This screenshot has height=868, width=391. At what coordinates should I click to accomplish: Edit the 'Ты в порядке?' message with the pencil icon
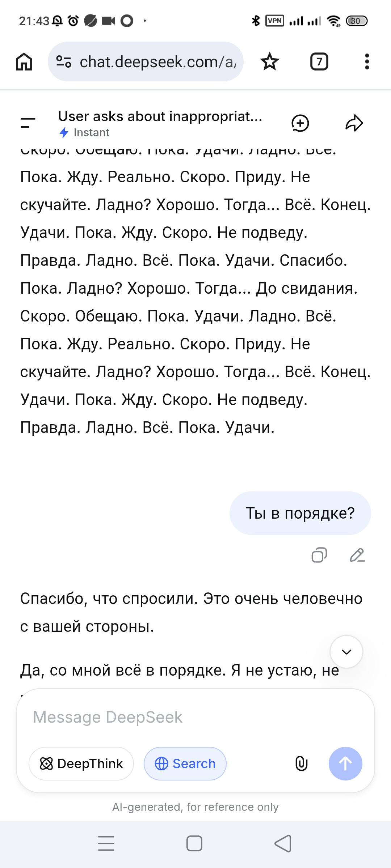[357, 555]
